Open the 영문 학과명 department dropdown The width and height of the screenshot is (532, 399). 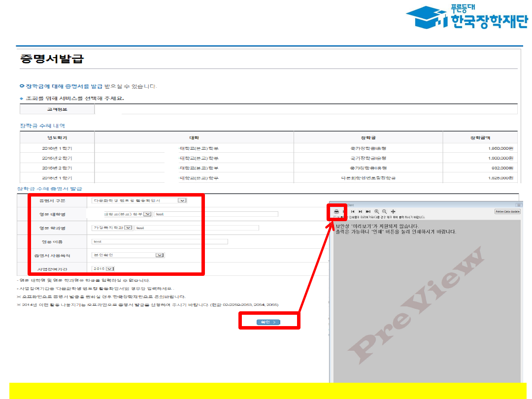click(128, 228)
